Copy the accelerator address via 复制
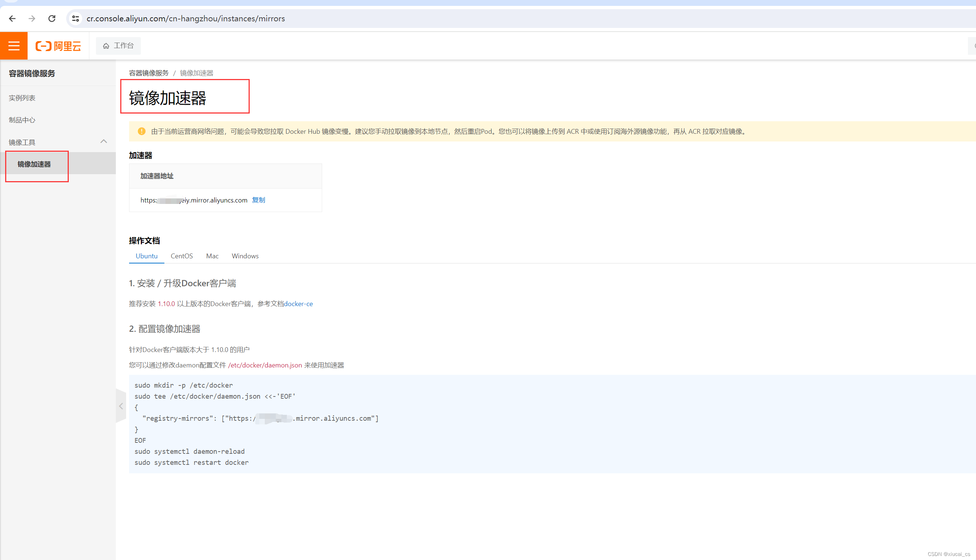976x560 pixels. (x=258, y=200)
